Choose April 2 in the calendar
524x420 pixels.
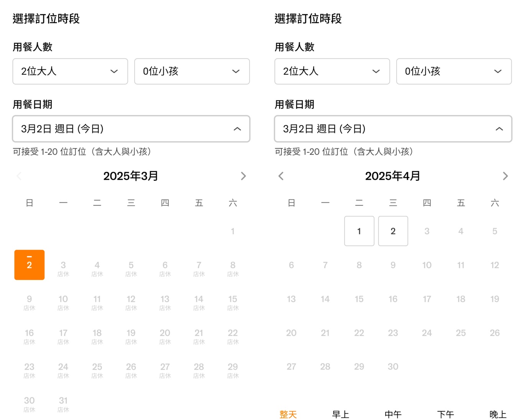tap(393, 231)
